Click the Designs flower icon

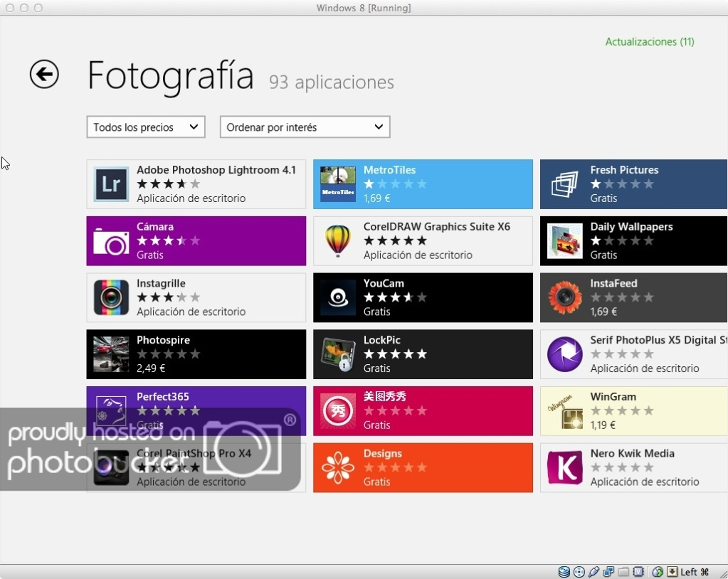(x=337, y=467)
